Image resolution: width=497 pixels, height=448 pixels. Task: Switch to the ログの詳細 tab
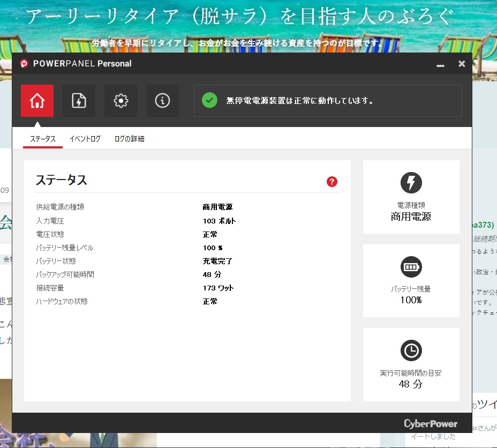(x=129, y=139)
